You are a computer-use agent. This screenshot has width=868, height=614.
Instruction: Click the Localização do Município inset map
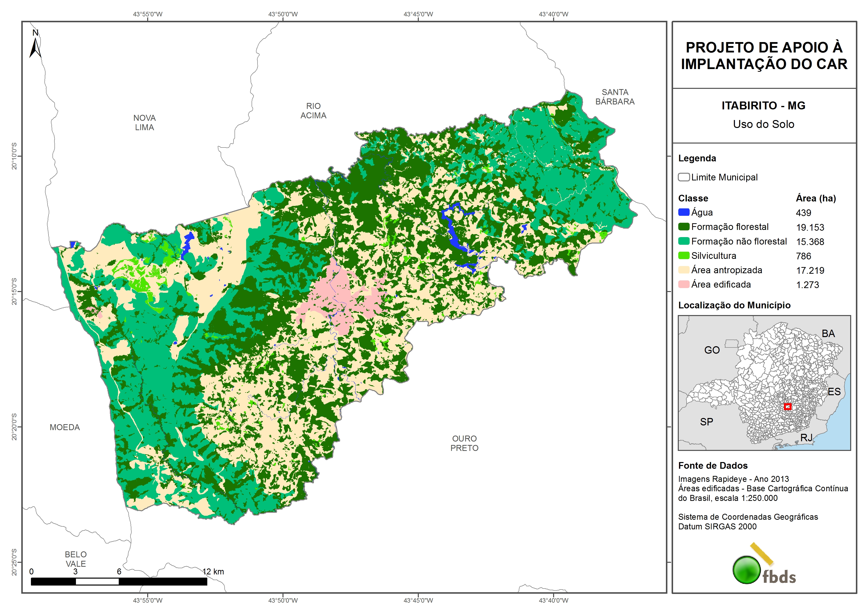point(764,382)
